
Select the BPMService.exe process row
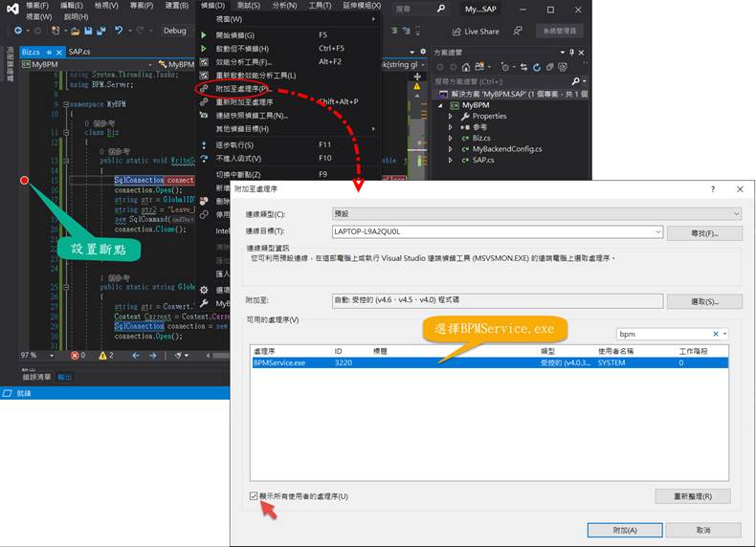coord(489,362)
